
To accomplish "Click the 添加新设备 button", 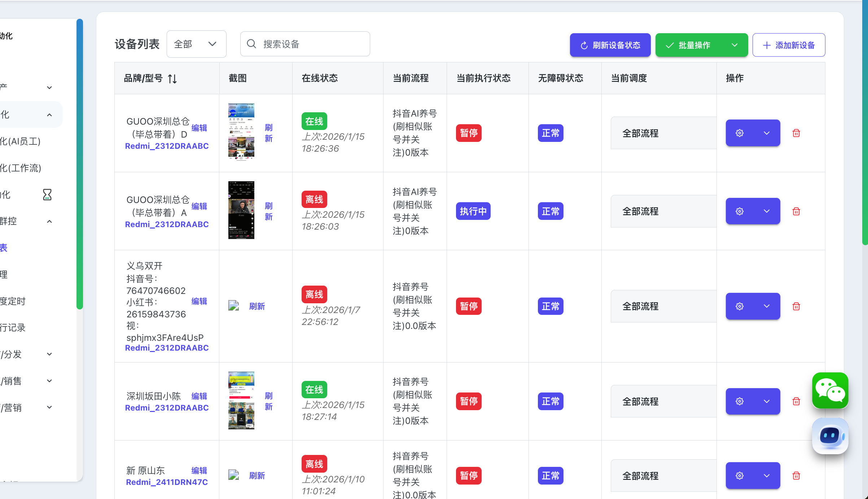I will click(789, 45).
